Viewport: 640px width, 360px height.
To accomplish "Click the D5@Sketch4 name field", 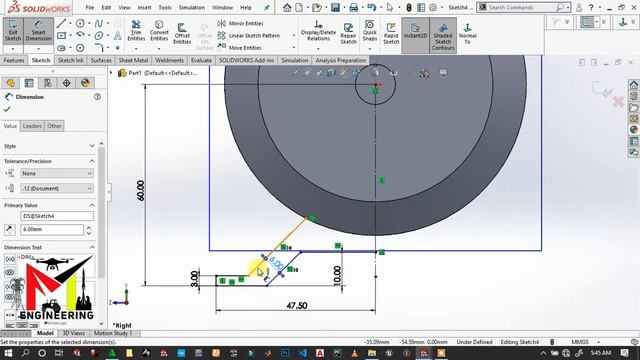I will pos(57,216).
